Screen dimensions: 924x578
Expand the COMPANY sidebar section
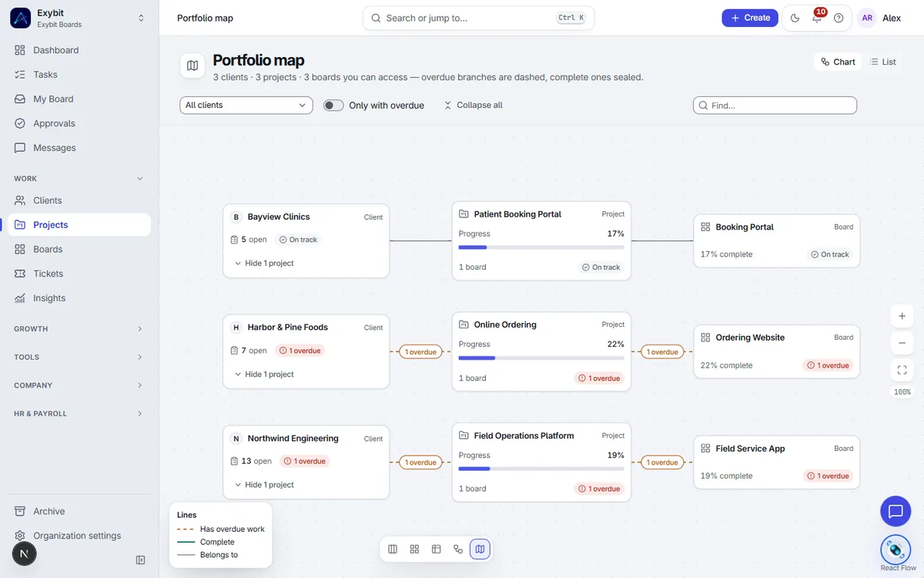pos(79,385)
